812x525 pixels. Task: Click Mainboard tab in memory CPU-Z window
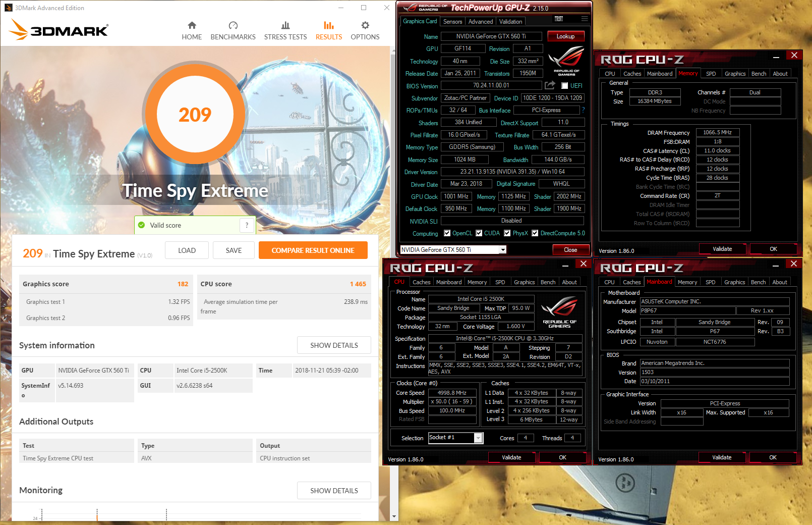[x=660, y=74]
